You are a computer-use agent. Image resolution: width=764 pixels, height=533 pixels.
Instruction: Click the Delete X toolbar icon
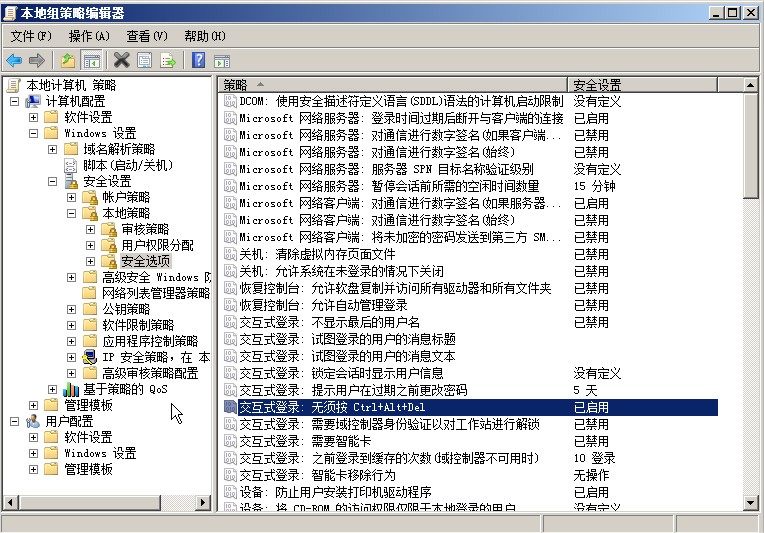(x=122, y=60)
